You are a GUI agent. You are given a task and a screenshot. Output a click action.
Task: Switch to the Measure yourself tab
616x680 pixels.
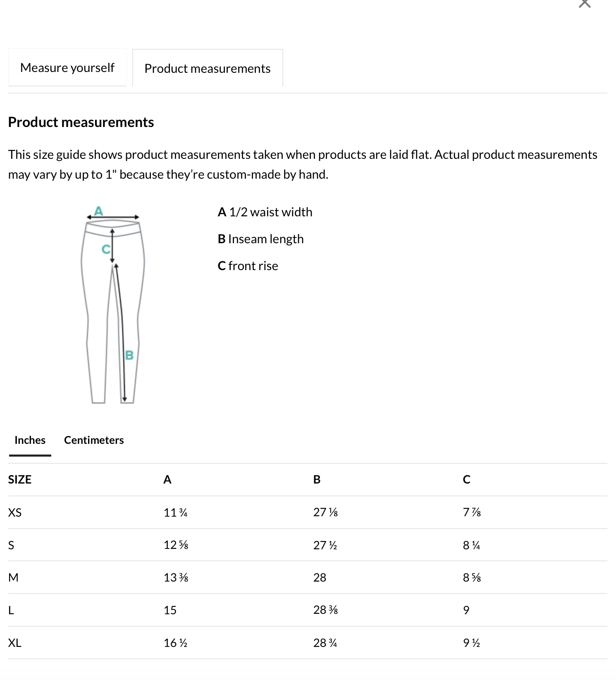(67, 68)
